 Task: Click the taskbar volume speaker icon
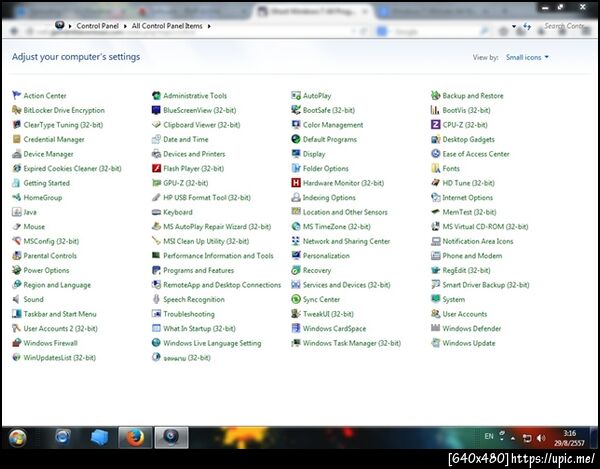click(541, 438)
